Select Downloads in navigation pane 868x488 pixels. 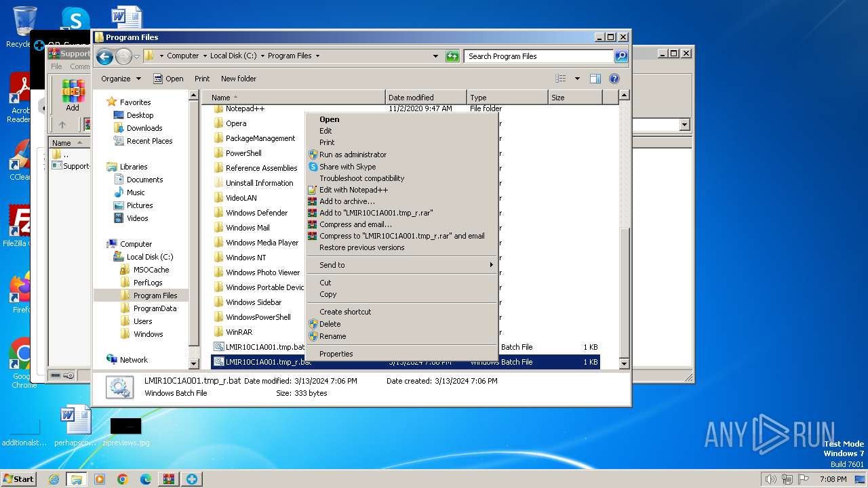[x=138, y=128]
